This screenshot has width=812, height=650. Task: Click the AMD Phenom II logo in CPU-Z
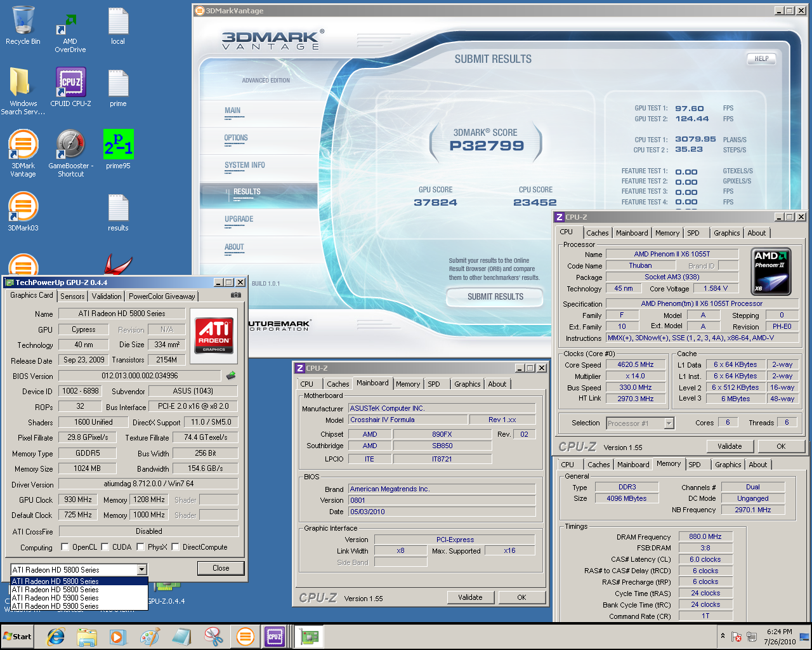[x=771, y=271]
